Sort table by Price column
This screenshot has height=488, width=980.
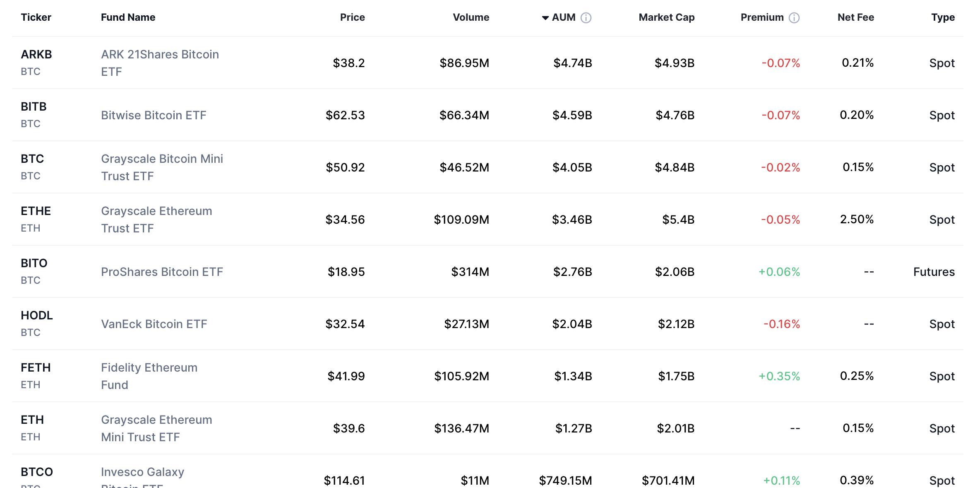352,17
